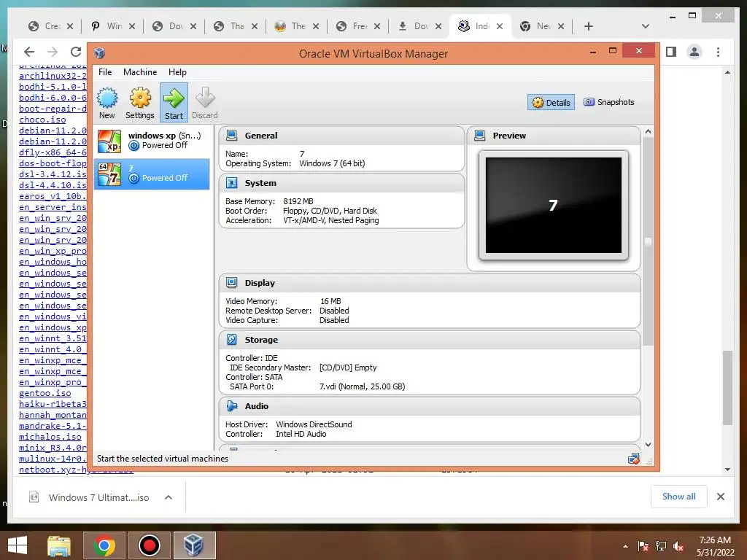Open the Help menu in VirtualBox

[x=177, y=72]
